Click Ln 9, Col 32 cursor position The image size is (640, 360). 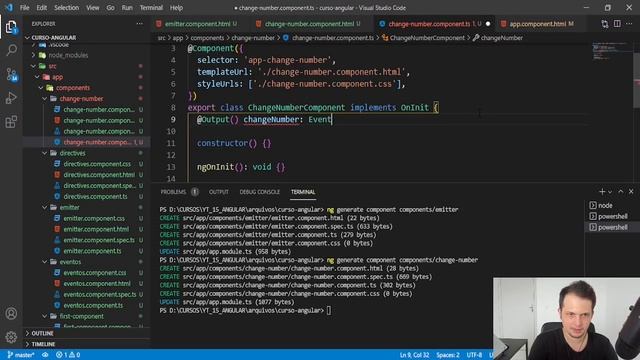(414, 355)
